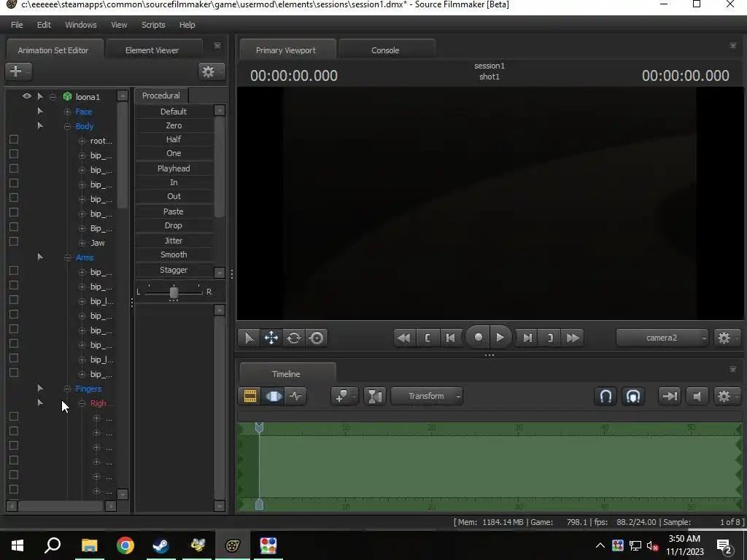747x560 pixels.
Task: Activate the screen-space manipulator tool
Action: tap(317, 338)
